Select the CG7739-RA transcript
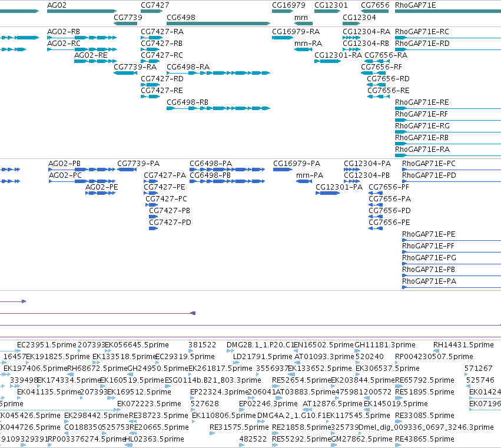The width and height of the screenshot is (501, 448). point(125,73)
